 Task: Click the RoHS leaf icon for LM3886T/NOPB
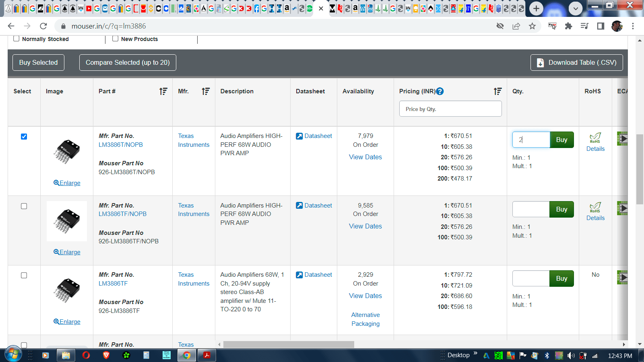click(x=595, y=138)
